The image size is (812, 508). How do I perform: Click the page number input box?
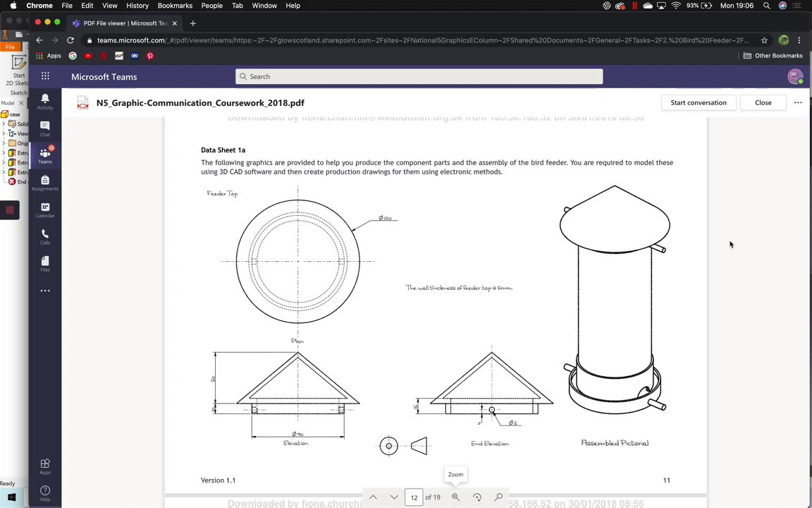pyautogui.click(x=414, y=497)
